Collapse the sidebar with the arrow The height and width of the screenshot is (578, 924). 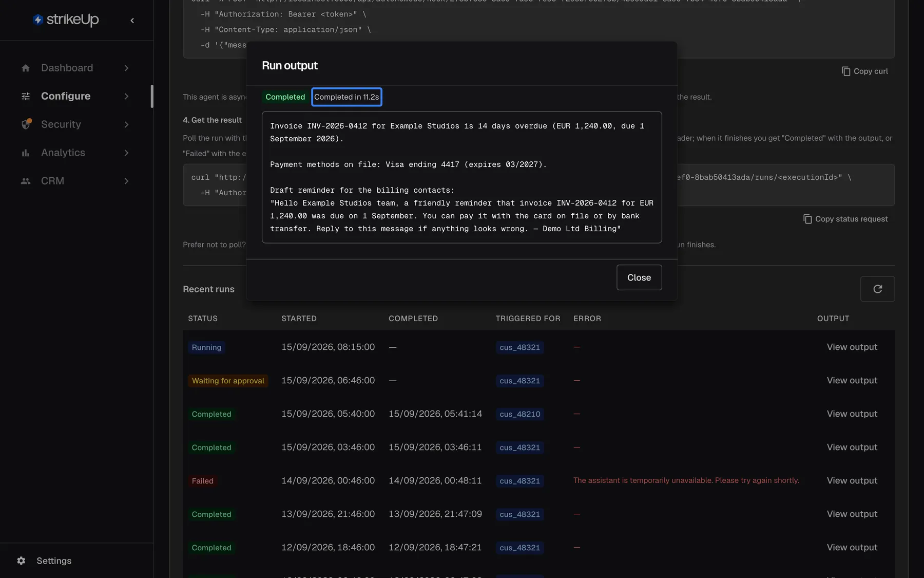132,21
